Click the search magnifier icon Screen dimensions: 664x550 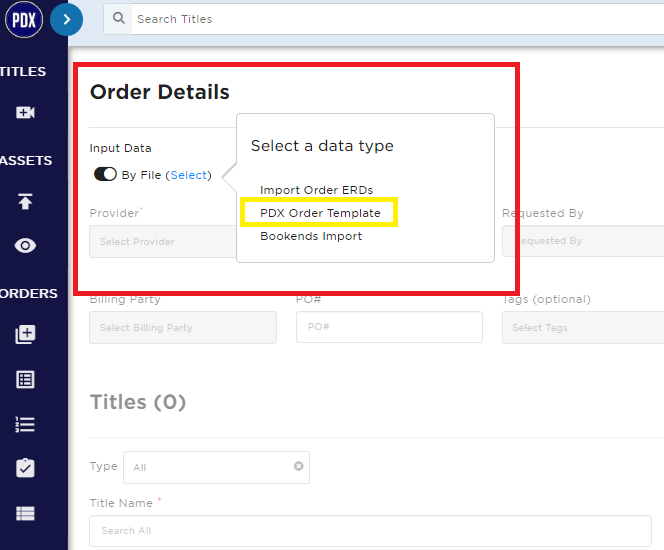(x=119, y=18)
